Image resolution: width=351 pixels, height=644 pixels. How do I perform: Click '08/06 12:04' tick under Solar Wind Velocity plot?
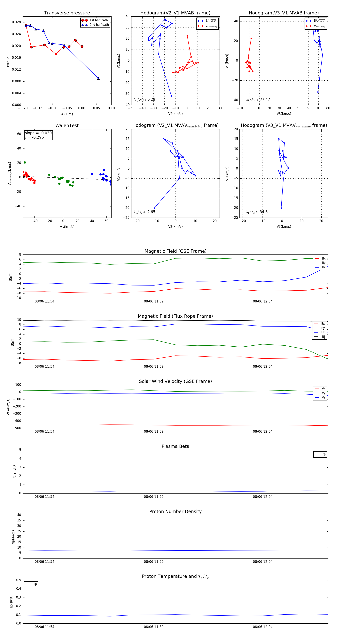click(262, 431)
